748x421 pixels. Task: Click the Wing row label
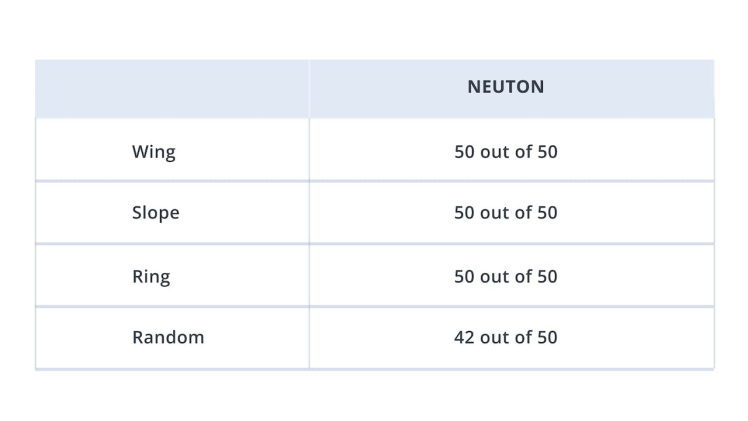[x=153, y=152]
